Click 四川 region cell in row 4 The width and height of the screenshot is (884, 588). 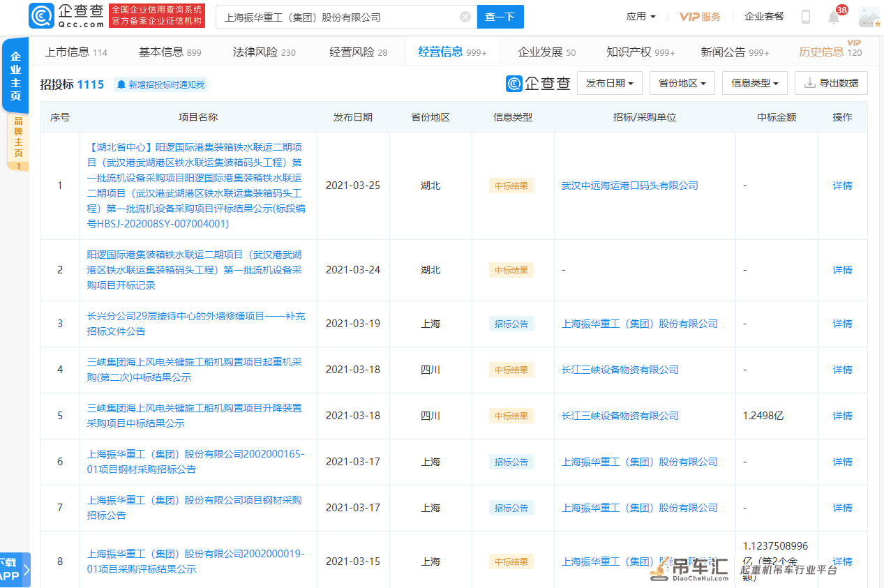(x=430, y=370)
